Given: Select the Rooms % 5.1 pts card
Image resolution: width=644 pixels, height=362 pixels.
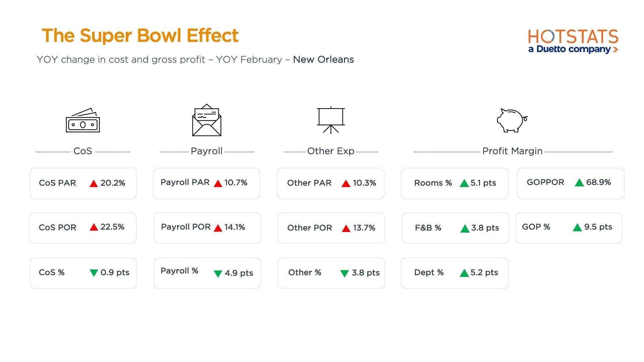Looking at the screenshot, I should [454, 183].
